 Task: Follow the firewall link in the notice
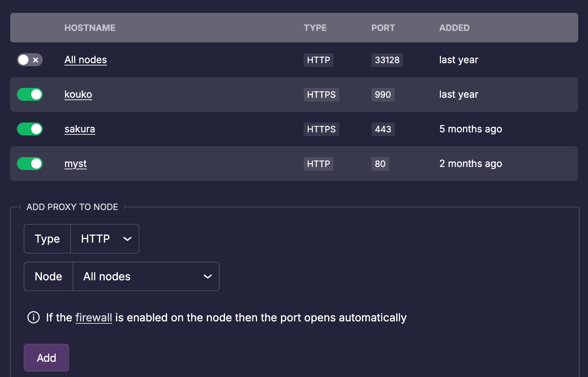94,318
